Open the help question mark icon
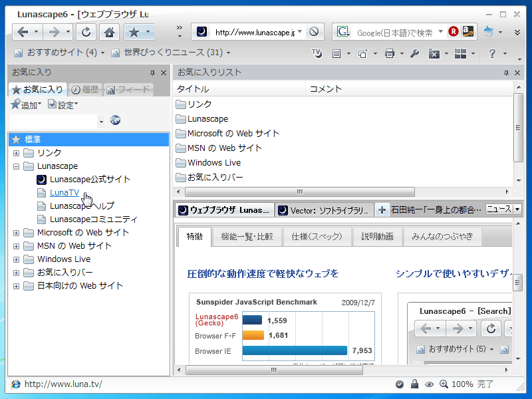The height and width of the screenshot is (399, 532). pos(492,53)
